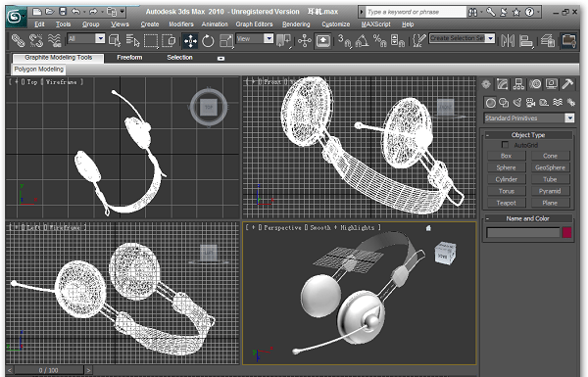Open Select by Name list tool

point(132,40)
